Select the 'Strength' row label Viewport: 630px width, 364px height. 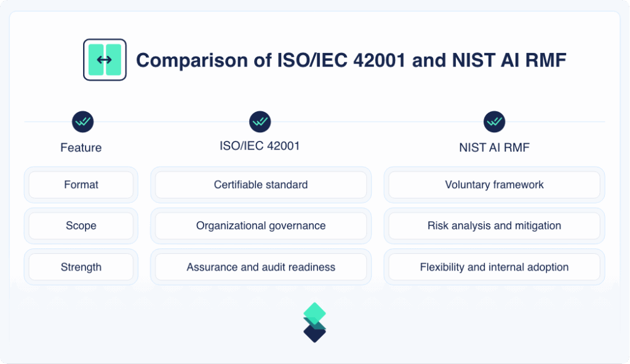(x=81, y=267)
